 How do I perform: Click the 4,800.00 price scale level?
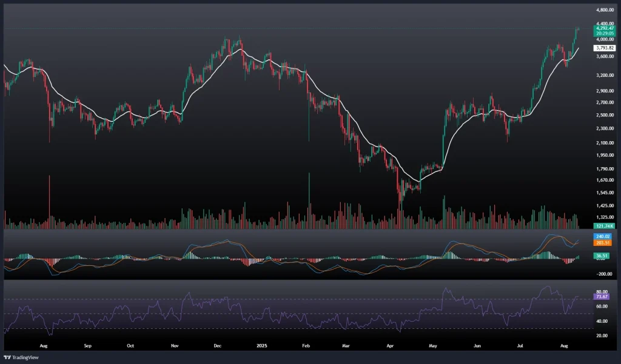click(604, 10)
